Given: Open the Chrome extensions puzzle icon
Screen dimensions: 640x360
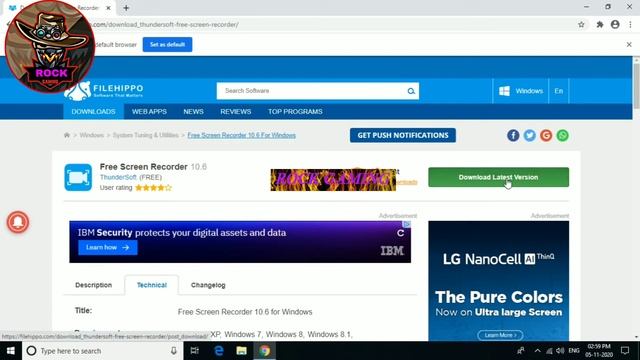Looking at the screenshot, I should pos(600,24).
